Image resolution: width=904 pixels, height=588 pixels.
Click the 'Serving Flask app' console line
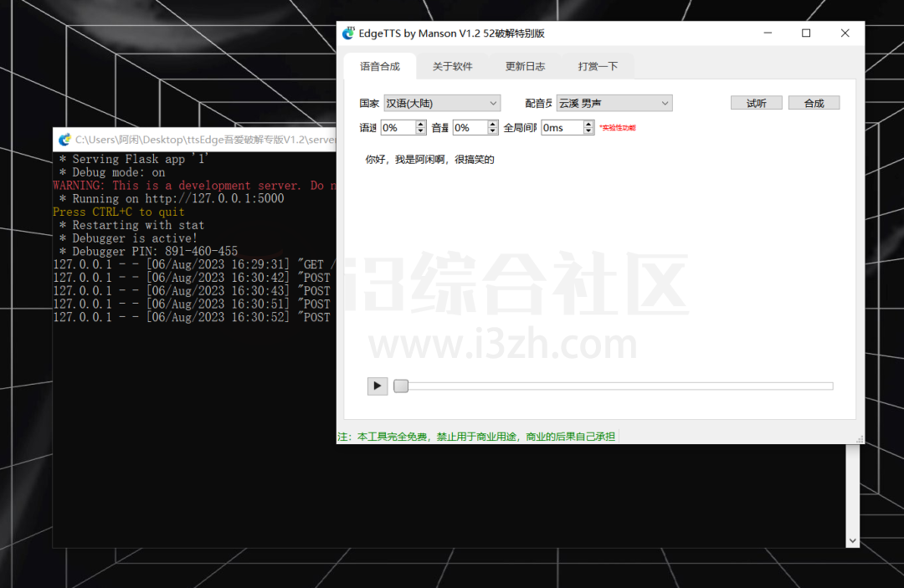(x=134, y=159)
